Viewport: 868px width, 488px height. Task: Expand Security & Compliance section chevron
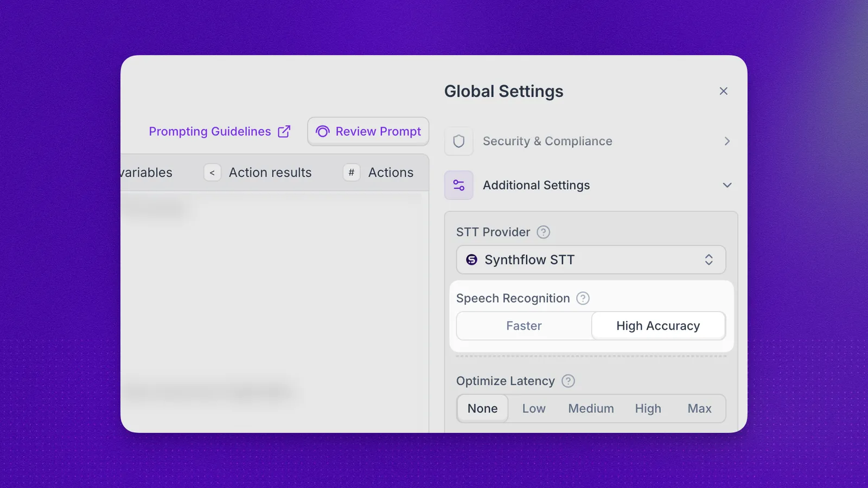(x=727, y=141)
